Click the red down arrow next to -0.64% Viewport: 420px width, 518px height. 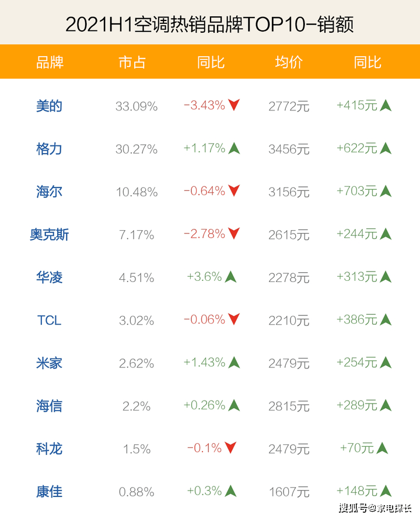[234, 190]
